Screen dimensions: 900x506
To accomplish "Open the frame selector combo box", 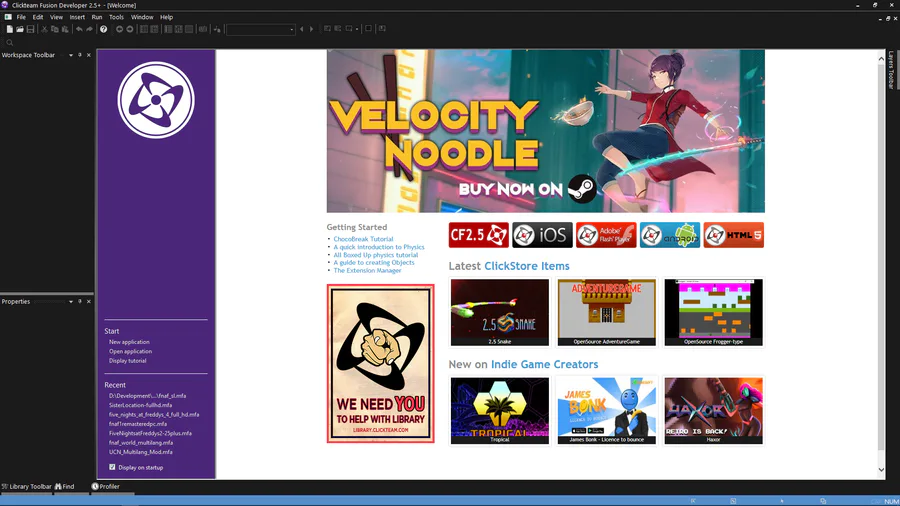I will 261,29.
